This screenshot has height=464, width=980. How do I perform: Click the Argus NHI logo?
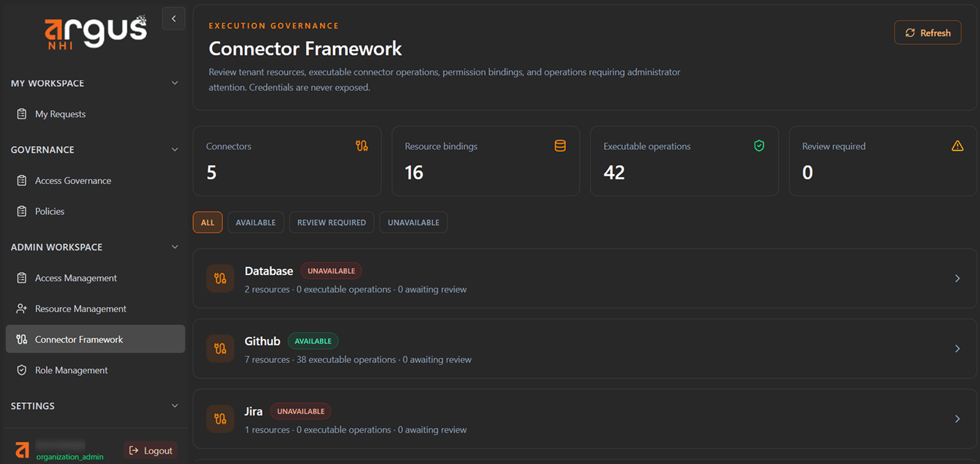[96, 32]
